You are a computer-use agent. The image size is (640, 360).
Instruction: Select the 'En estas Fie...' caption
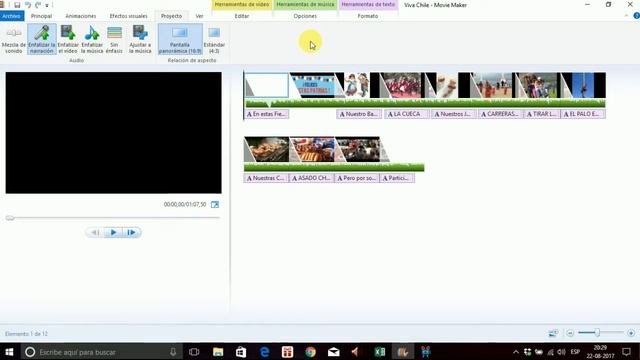point(267,114)
